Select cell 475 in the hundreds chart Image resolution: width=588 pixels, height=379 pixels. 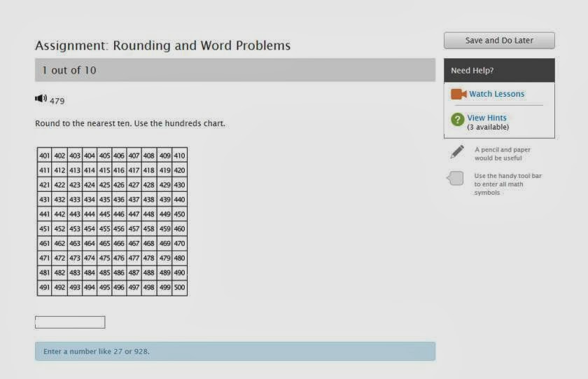[104, 259]
